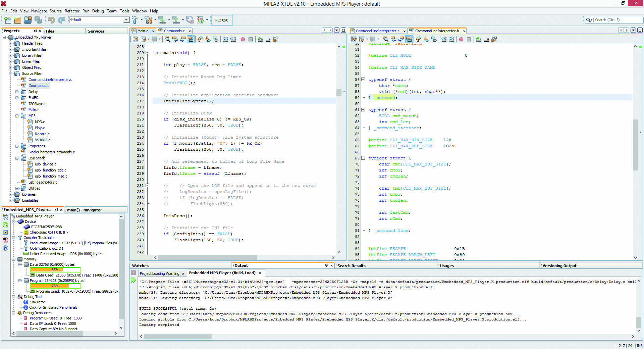This screenshot has height=349, width=644.
Task: Click the Make and Program Device icon
Action: (162, 20)
